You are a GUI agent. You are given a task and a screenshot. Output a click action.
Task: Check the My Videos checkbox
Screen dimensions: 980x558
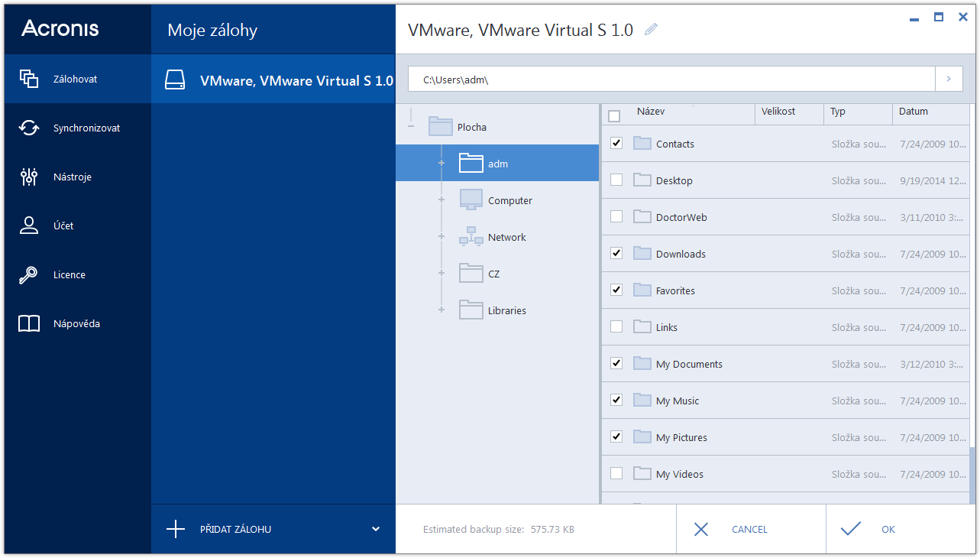click(616, 473)
